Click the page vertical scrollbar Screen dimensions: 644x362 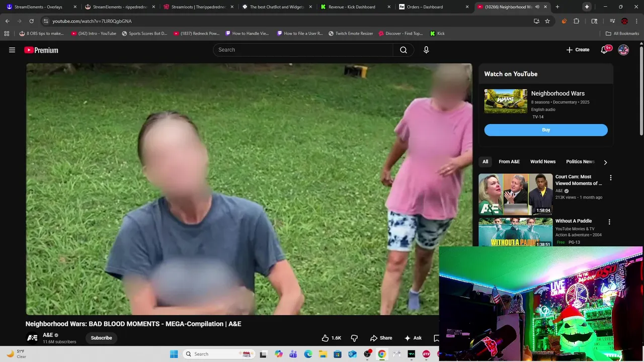click(641, 90)
